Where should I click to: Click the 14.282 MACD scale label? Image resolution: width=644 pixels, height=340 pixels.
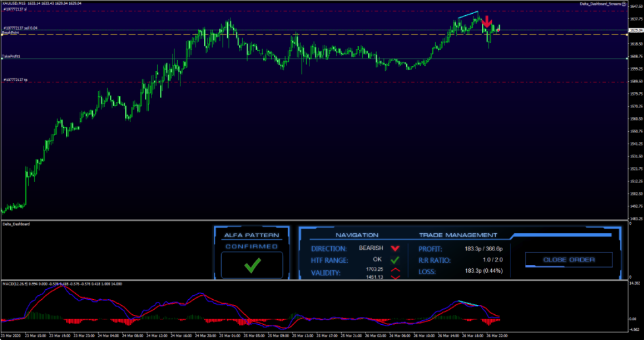[x=636, y=284]
